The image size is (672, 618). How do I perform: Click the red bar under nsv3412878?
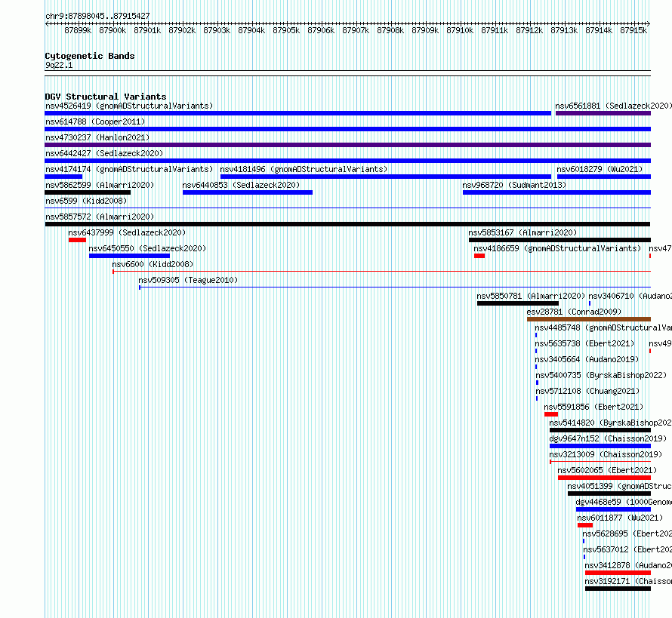[x=618, y=573]
